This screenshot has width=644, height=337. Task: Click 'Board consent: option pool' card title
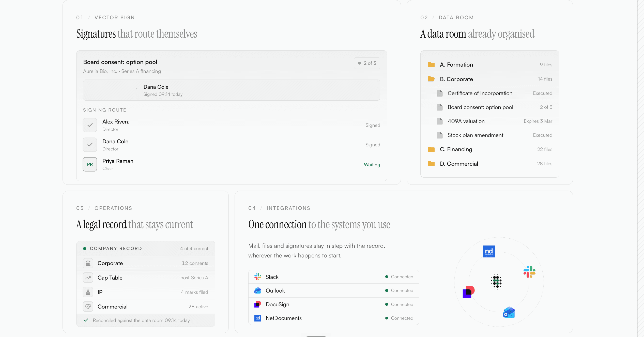pyautogui.click(x=120, y=62)
